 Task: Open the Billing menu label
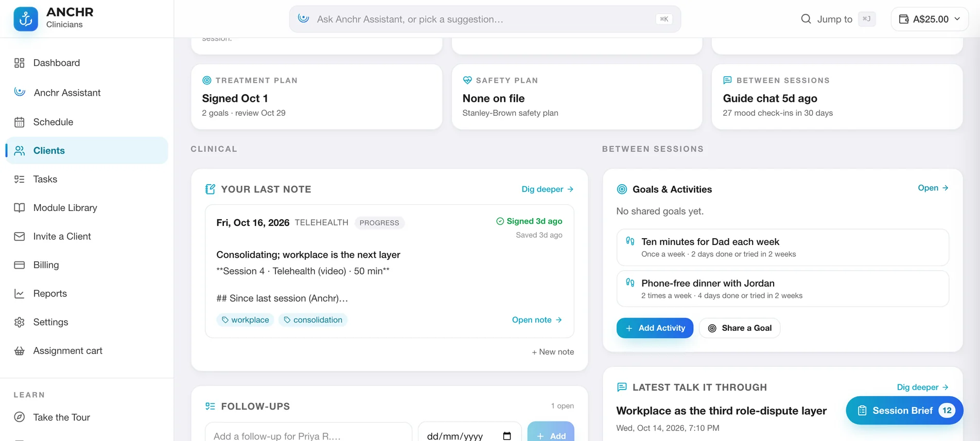click(46, 265)
